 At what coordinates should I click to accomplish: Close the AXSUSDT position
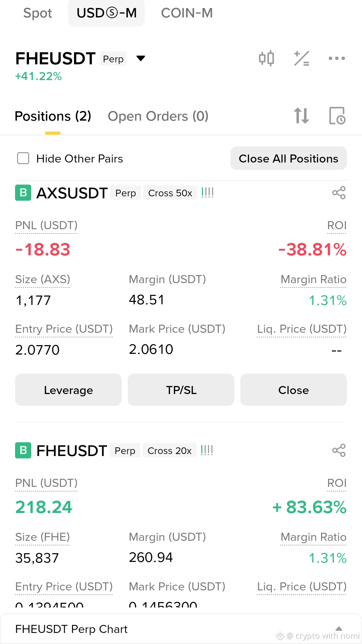(x=294, y=390)
